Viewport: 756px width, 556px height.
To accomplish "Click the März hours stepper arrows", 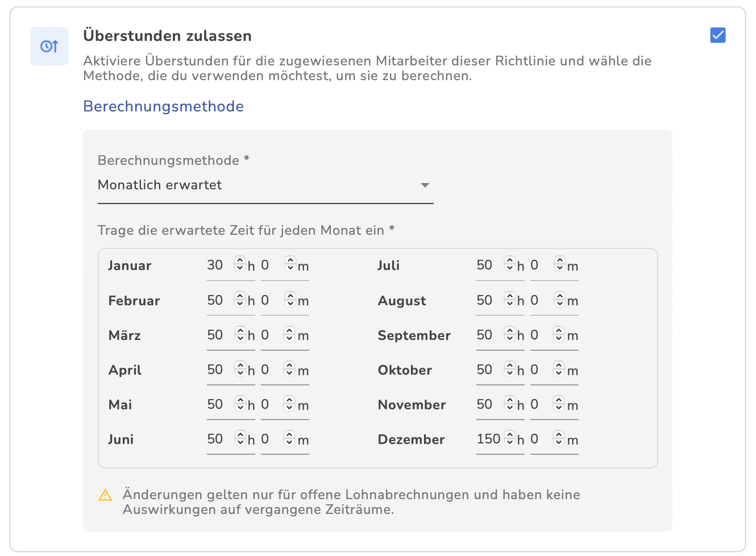I will [240, 334].
